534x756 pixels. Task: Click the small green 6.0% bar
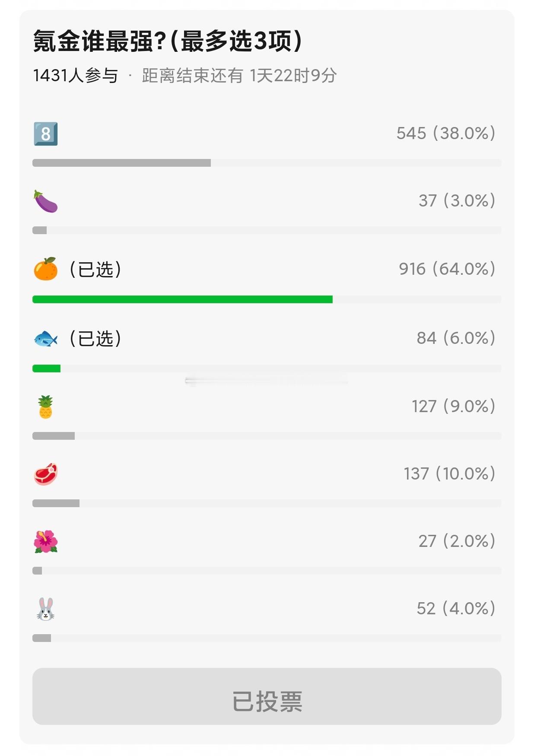point(46,368)
